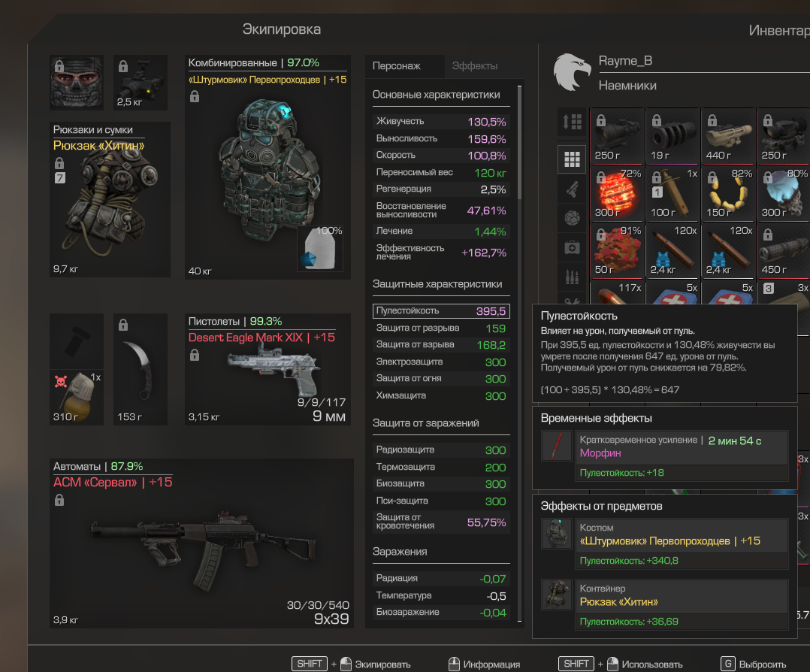The width and height of the screenshot is (810, 672).
Task: Click the eagle faction emblem
Action: pyautogui.click(x=572, y=73)
